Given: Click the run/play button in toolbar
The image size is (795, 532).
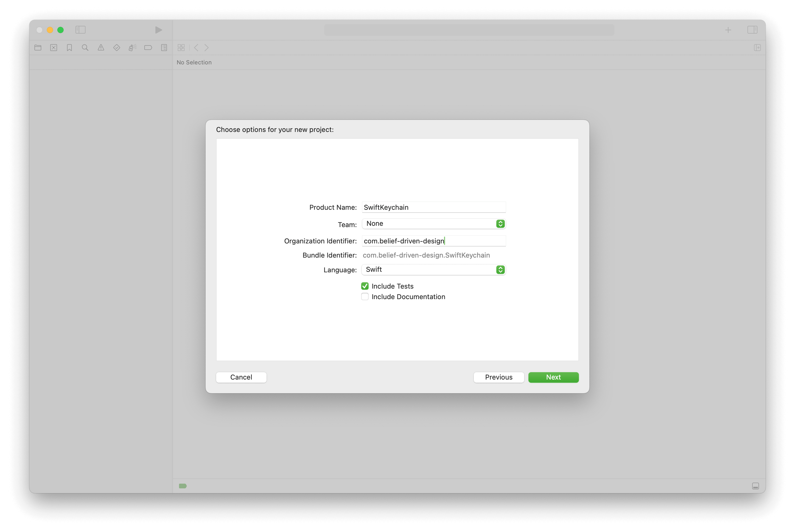Looking at the screenshot, I should (157, 29).
